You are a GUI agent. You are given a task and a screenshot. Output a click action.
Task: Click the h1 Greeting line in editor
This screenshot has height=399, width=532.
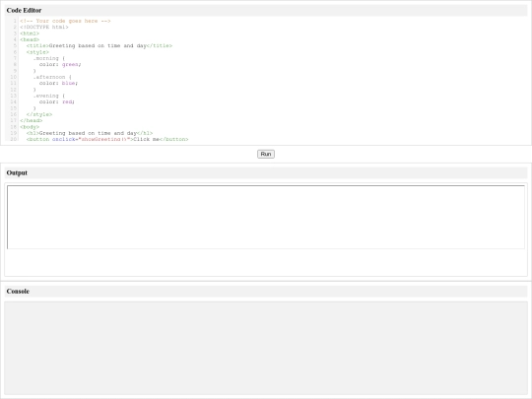click(x=90, y=133)
